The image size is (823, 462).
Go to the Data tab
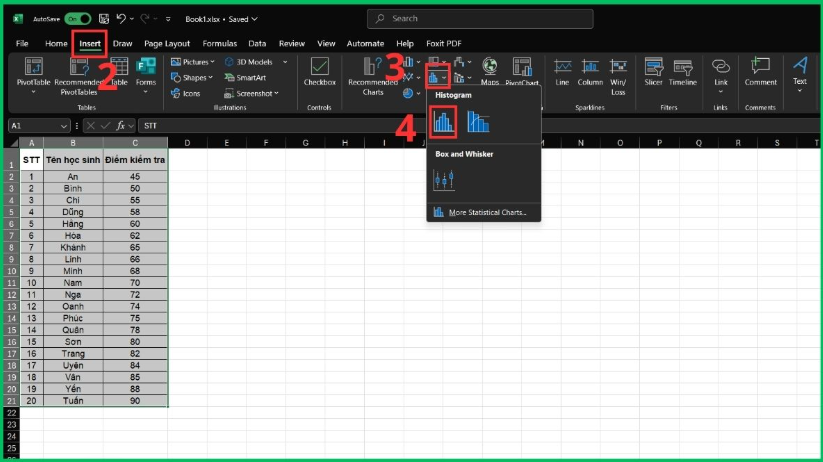coord(257,44)
